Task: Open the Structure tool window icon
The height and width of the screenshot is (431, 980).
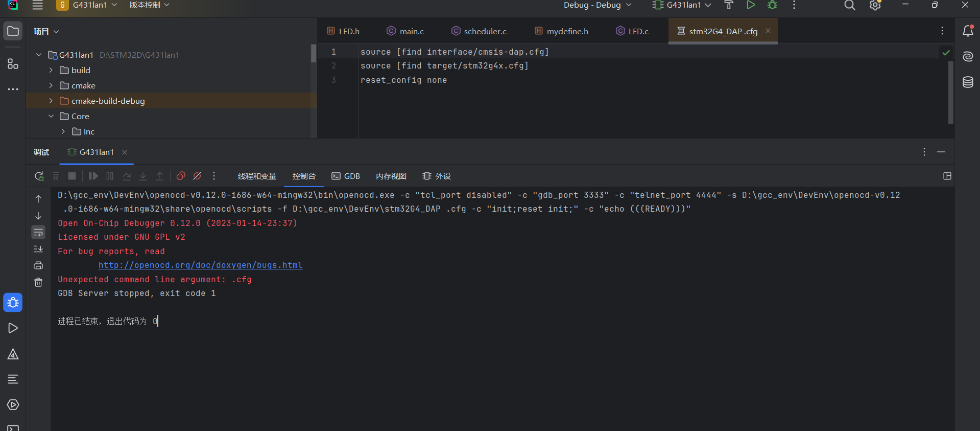Action: pyautogui.click(x=13, y=64)
